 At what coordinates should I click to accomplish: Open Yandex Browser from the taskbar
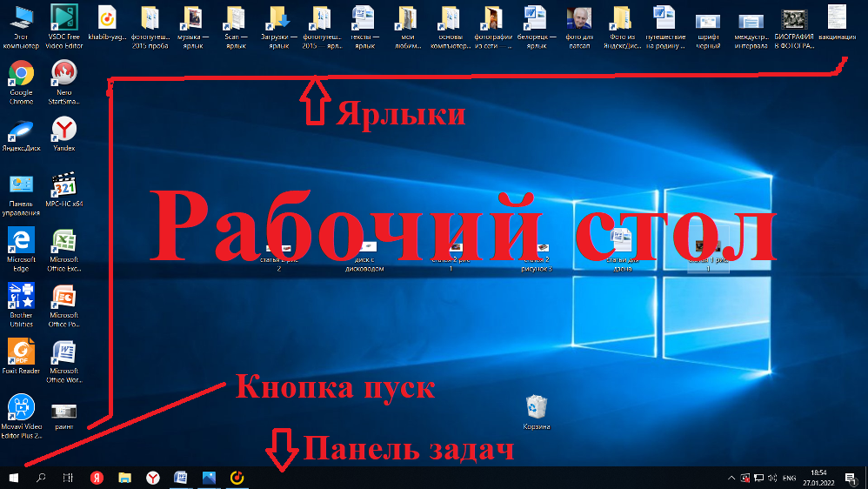pos(153,478)
